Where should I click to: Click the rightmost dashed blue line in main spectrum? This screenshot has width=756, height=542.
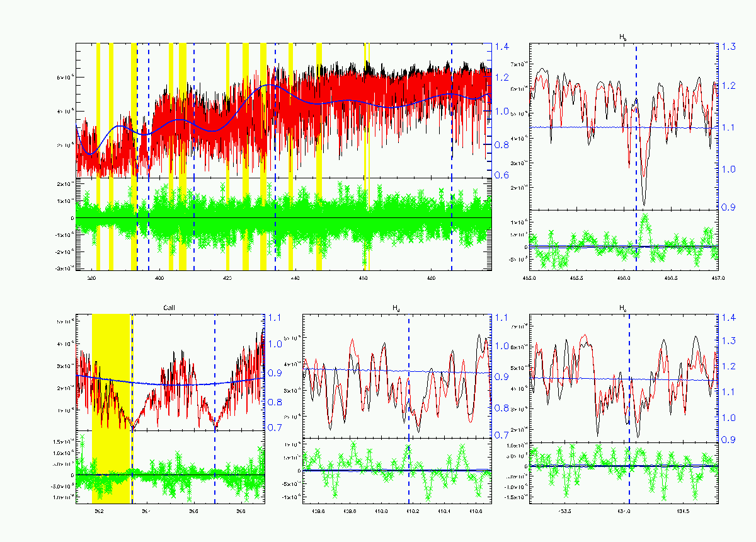tap(452, 156)
